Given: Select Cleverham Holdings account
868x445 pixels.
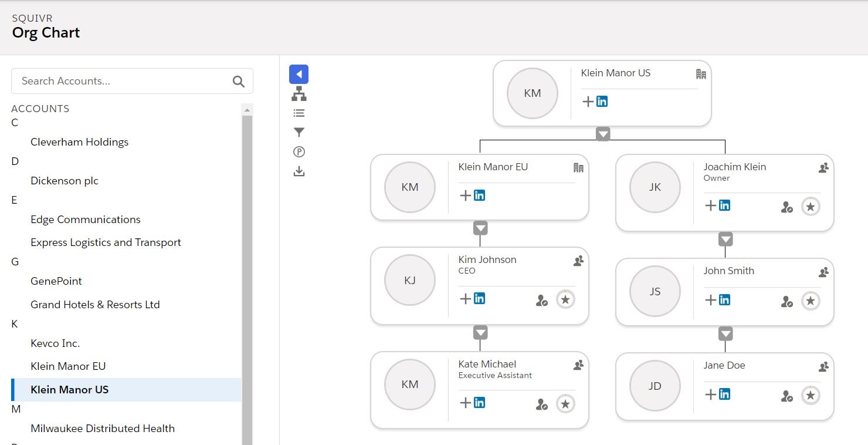Looking at the screenshot, I should pyautogui.click(x=79, y=142).
